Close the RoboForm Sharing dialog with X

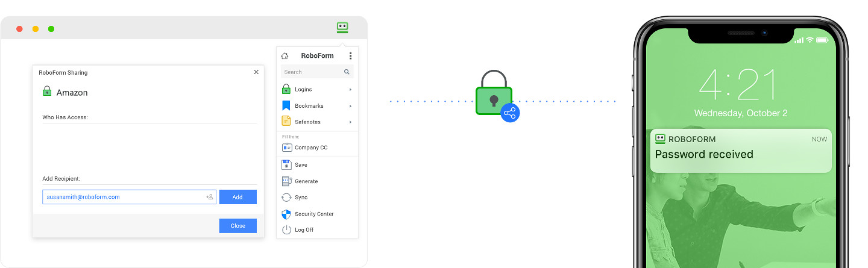coord(256,72)
